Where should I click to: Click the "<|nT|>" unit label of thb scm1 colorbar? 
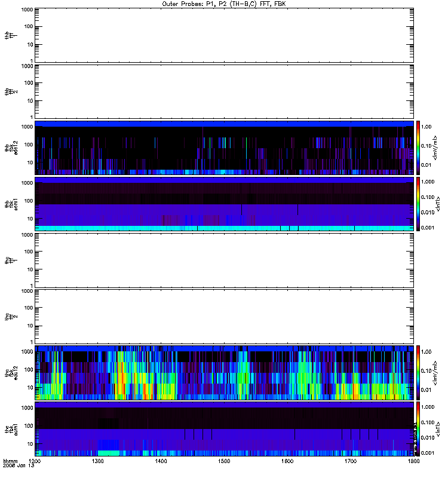point(438,204)
